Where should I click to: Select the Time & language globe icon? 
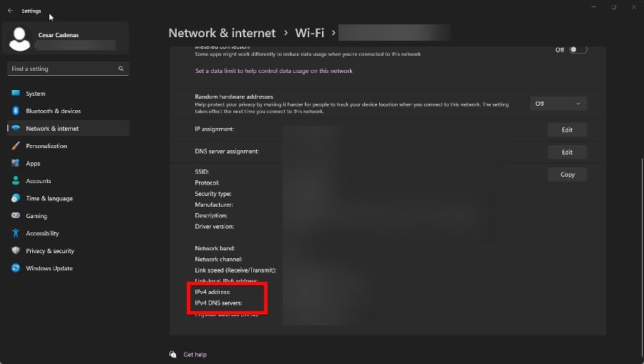(x=16, y=198)
